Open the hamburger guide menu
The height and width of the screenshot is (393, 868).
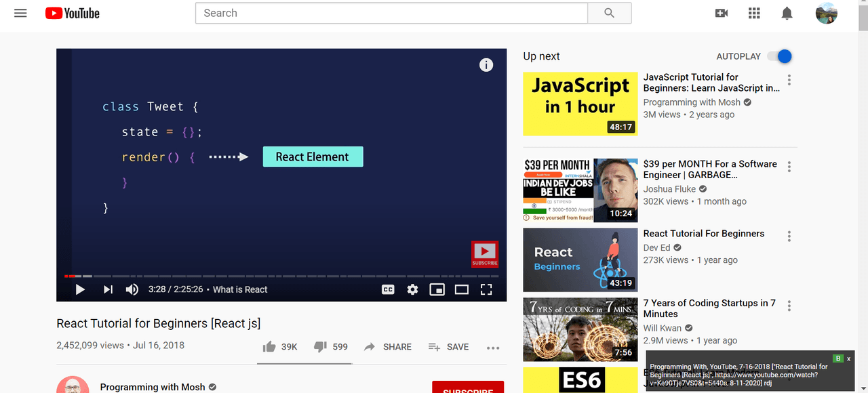click(x=20, y=13)
